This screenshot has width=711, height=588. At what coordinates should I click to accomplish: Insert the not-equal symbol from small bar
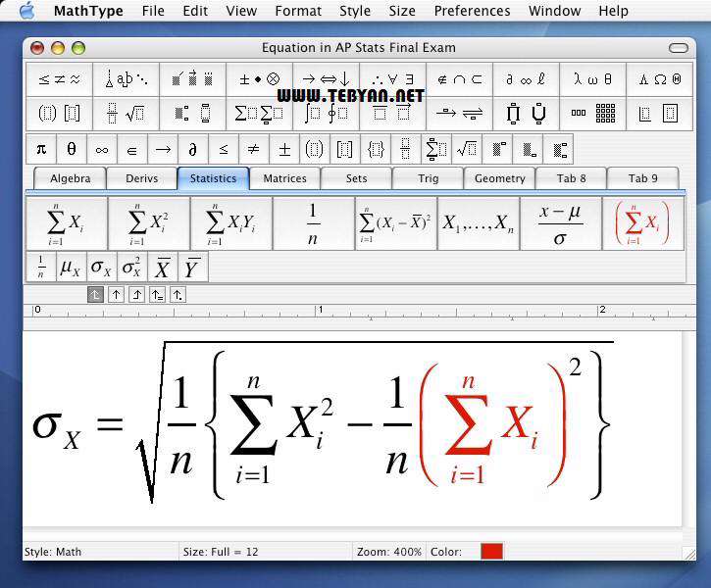click(x=254, y=149)
